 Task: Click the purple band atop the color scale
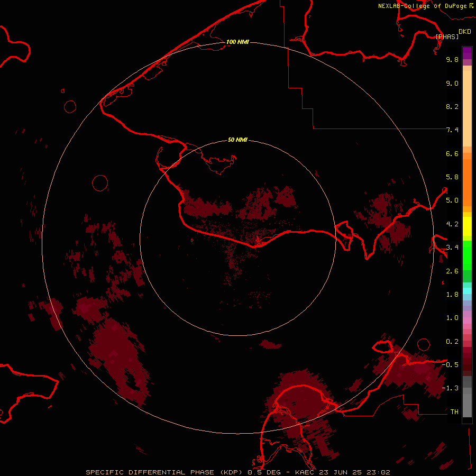[467, 53]
